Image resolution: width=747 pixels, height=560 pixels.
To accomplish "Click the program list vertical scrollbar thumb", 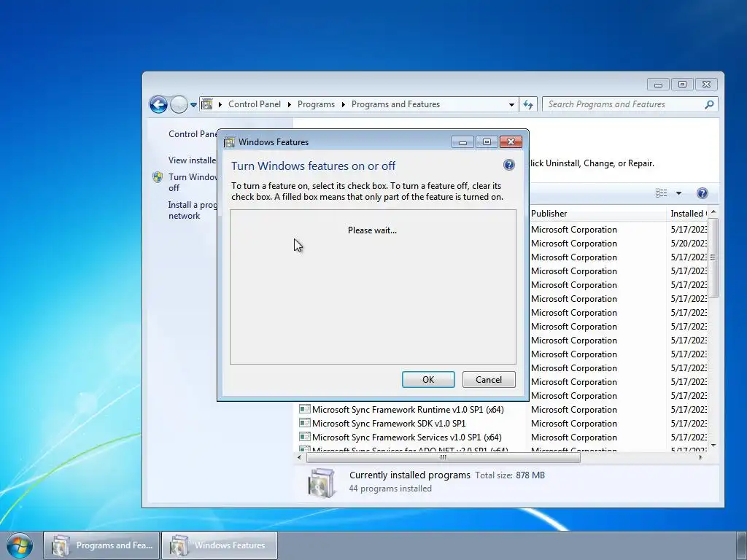I will (x=713, y=257).
